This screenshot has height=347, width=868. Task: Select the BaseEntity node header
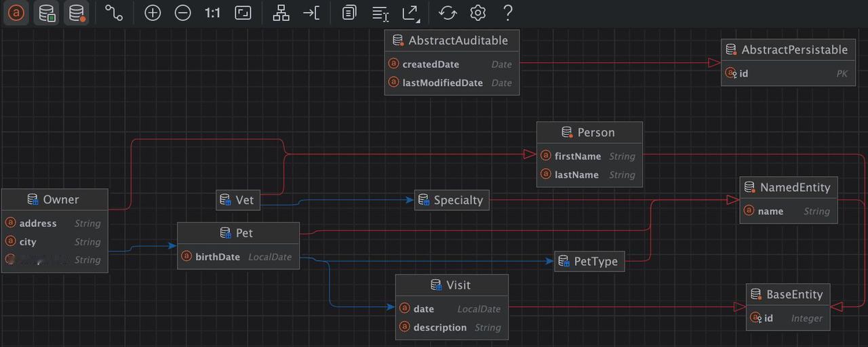(788, 294)
